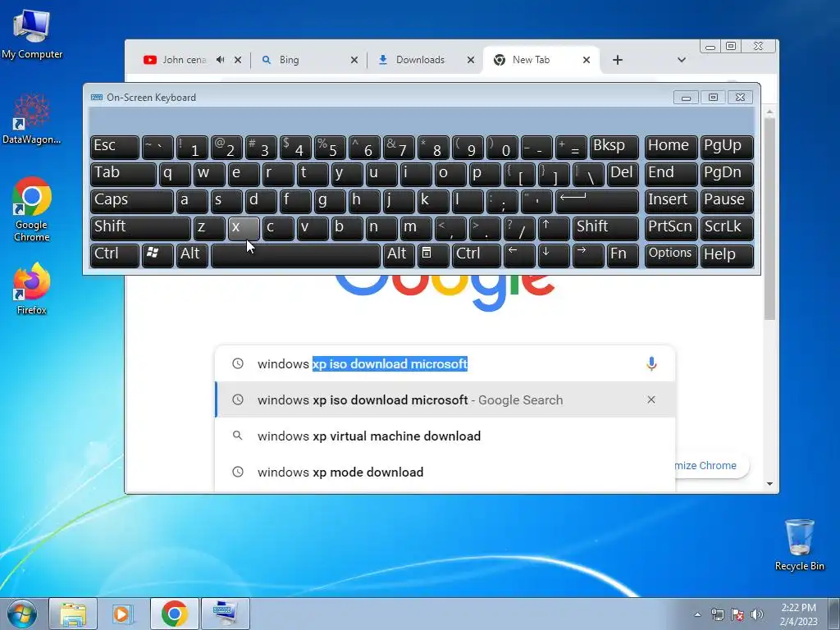Expand the Chrome tab search chevron

coord(682,60)
